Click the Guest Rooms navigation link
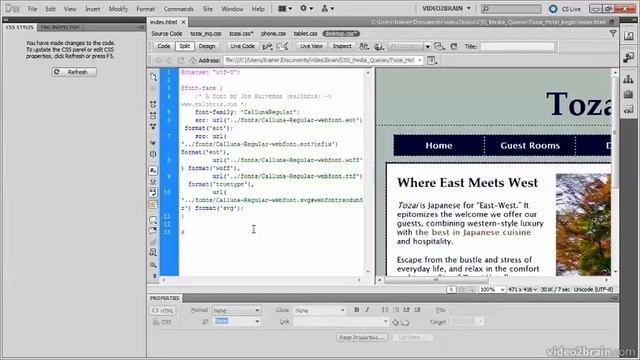 (530, 146)
